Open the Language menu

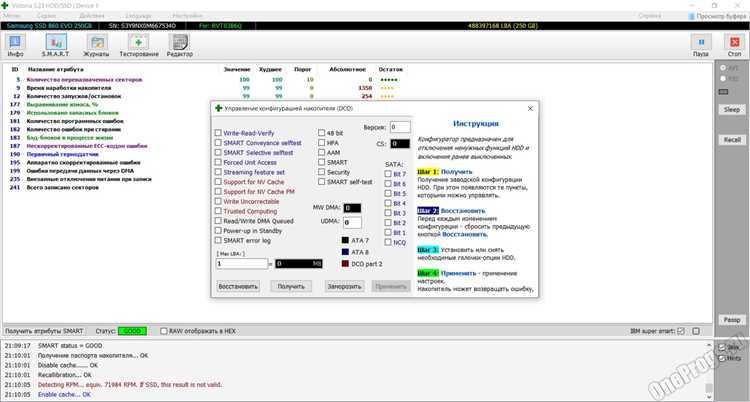tap(138, 16)
